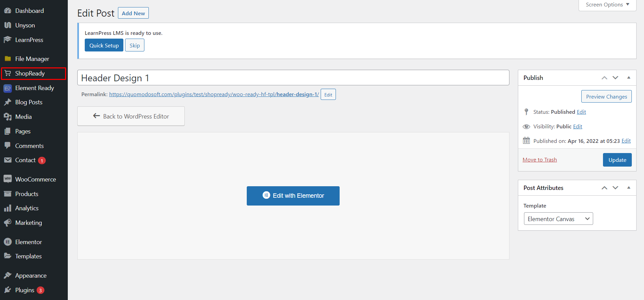Click the Dashboard gauge icon
This screenshot has width=644, height=300.
(x=8, y=11)
